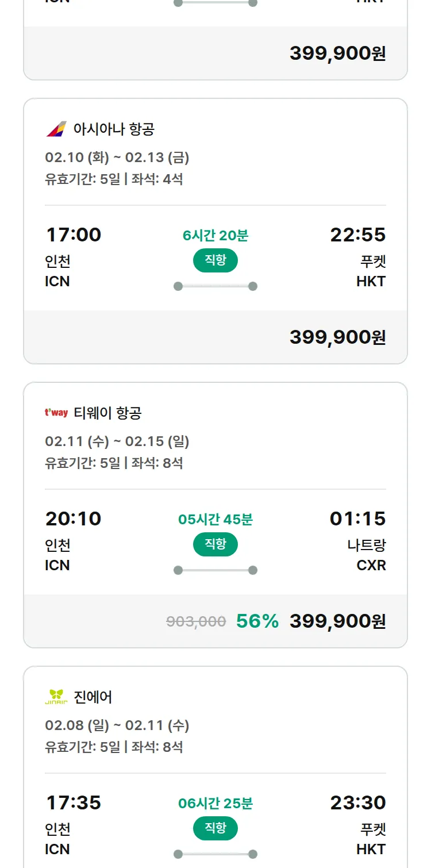Click the 56% discount label
Viewport: 431px width, 868px height.
click(257, 621)
